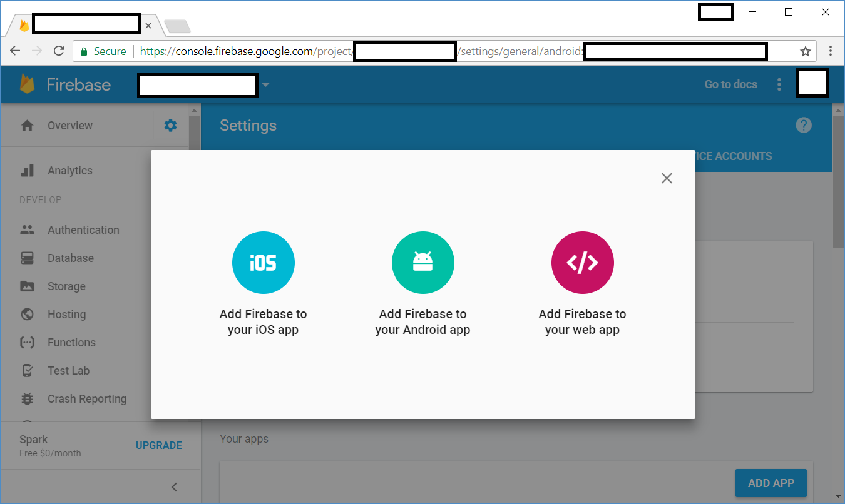Open Database section
This screenshot has width=845, height=504.
pyautogui.click(x=71, y=258)
